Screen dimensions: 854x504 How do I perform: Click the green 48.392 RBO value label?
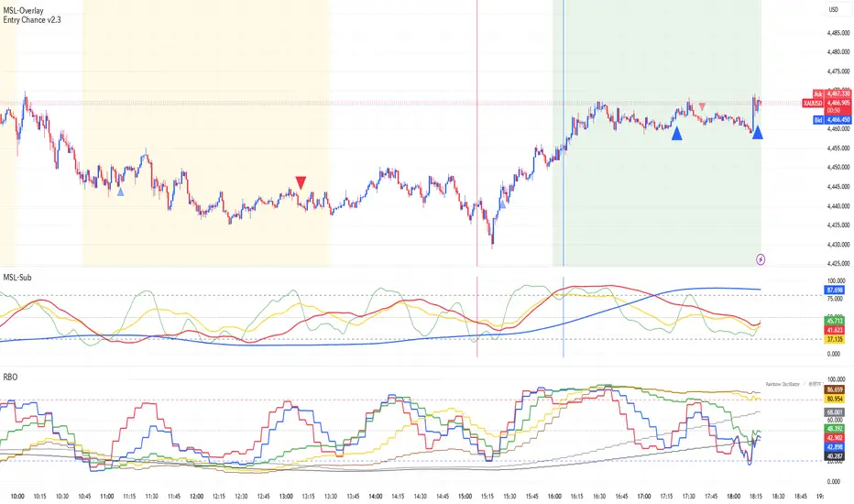tap(835, 429)
